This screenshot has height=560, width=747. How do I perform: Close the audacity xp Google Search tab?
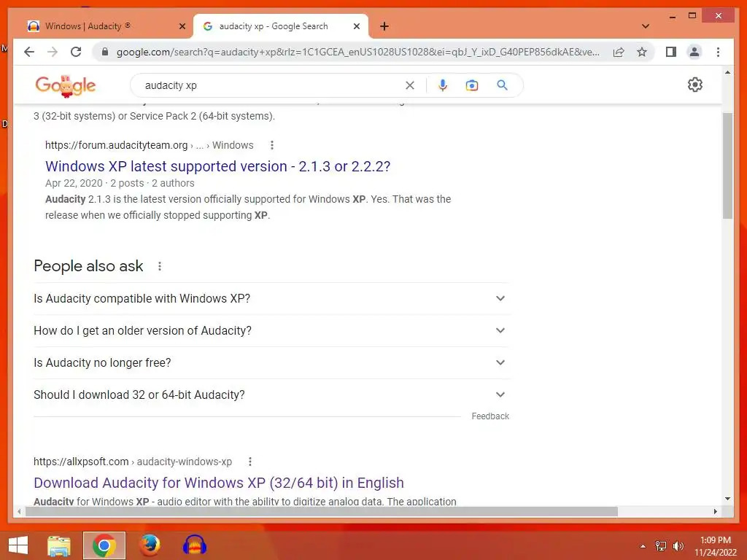(356, 26)
